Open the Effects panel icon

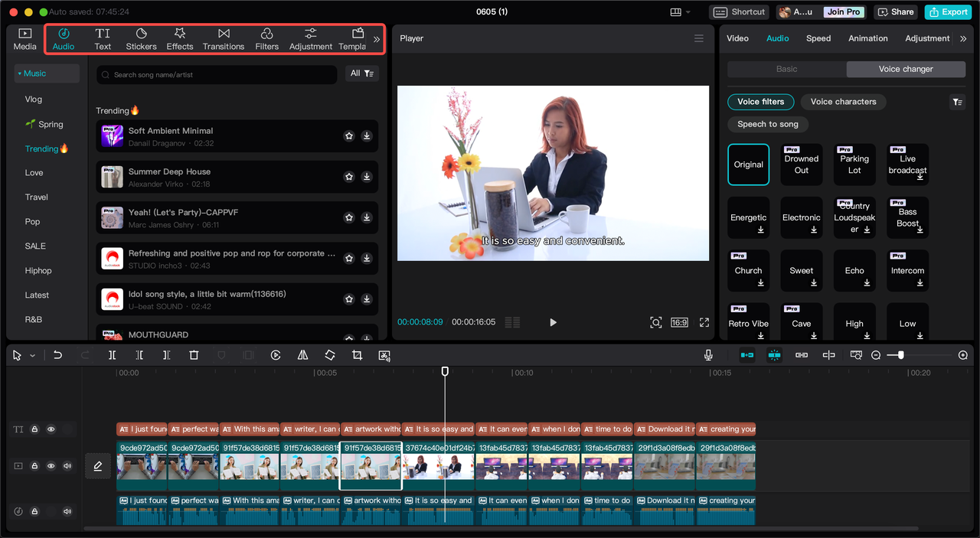pos(180,39)
